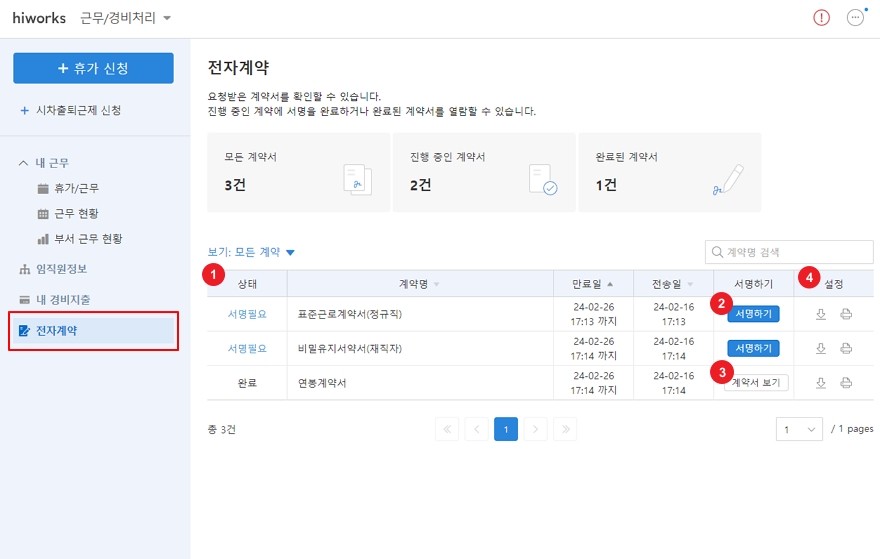Image resolution: width=880 pixels, height=559 pixels.
Task: Click the red alert notification icon
Action: click(x=821, y=18)
